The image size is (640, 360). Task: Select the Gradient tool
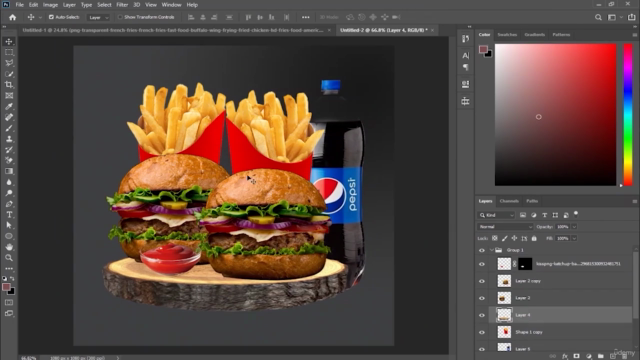coord(9,171)
